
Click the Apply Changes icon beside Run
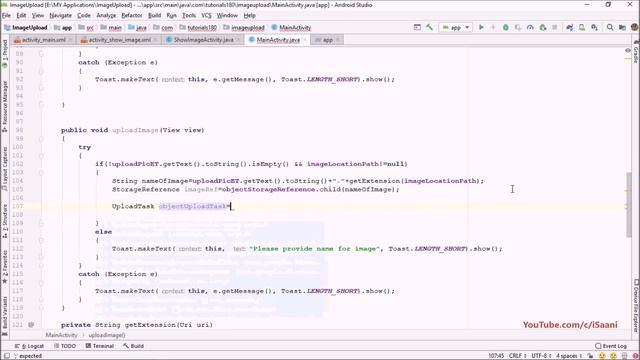coord(493,27)
